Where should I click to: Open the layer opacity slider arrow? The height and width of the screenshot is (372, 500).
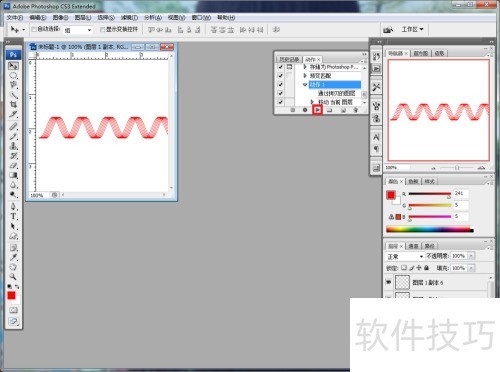tap(471, 256)
